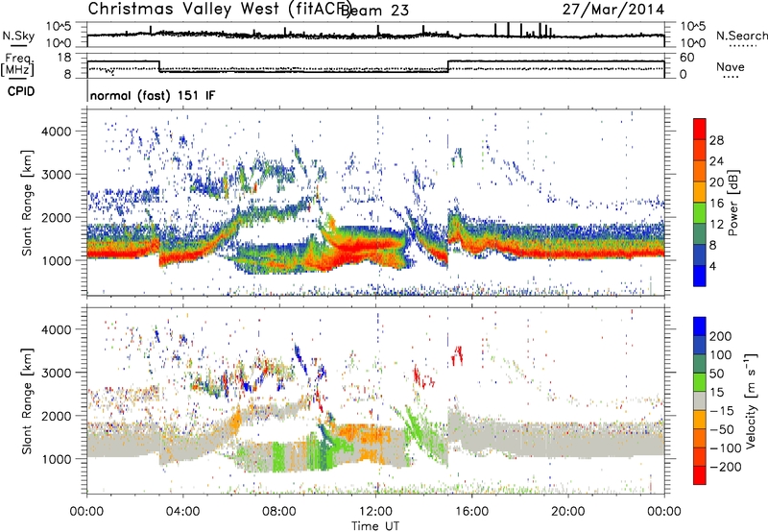
Task: Click the "-15" value on Velocity colorbar
Action: (x=721, y=411)
